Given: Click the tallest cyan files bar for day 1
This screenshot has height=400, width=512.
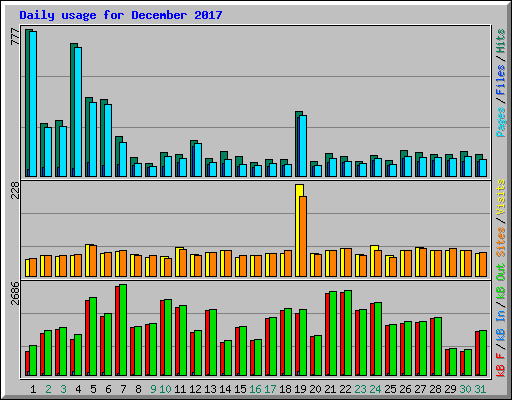Looking at the screenshot, I should tap(33, 104).
